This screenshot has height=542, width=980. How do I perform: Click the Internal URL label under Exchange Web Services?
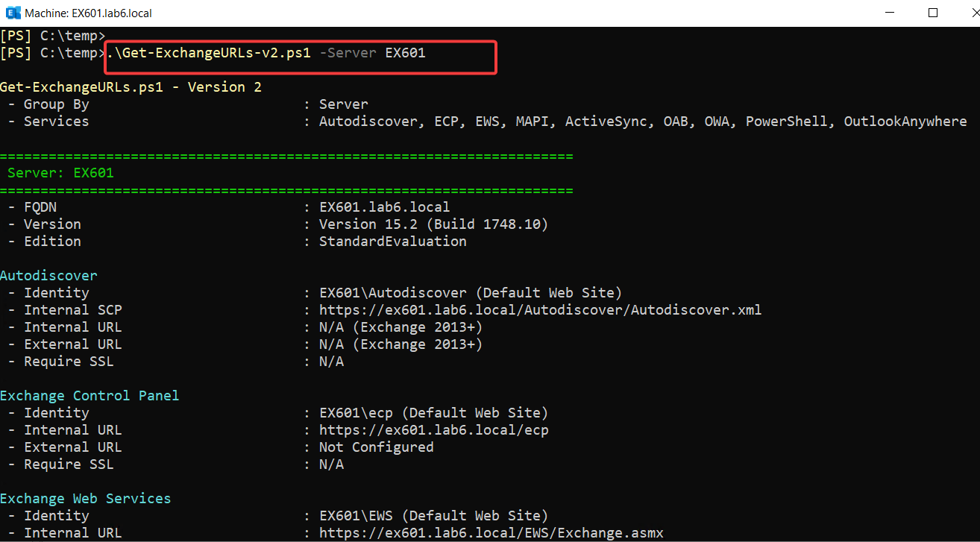(x=73, y=533)
